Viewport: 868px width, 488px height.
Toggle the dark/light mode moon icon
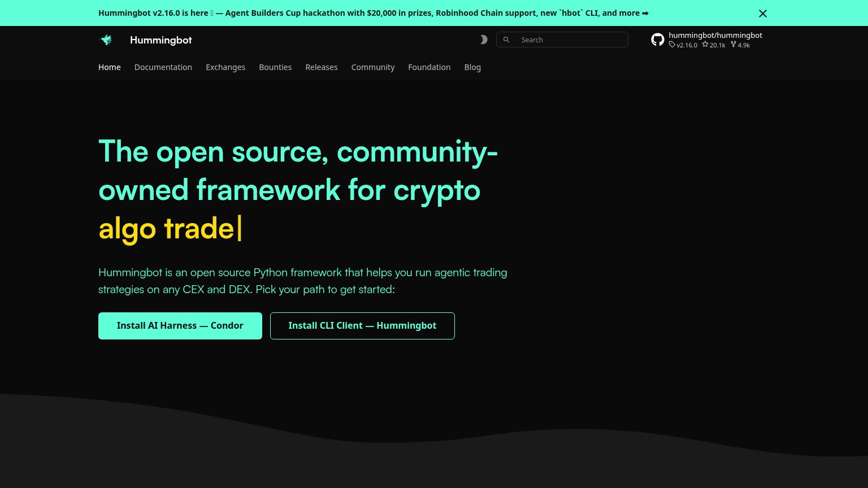[483, 40]
